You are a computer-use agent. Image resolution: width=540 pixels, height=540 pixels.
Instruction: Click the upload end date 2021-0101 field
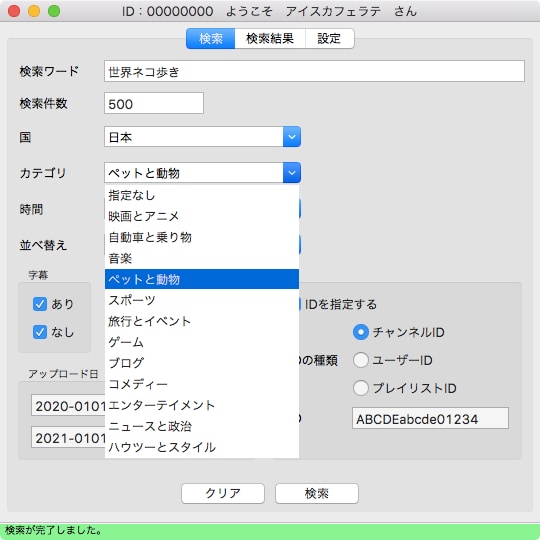coord(68,437)
